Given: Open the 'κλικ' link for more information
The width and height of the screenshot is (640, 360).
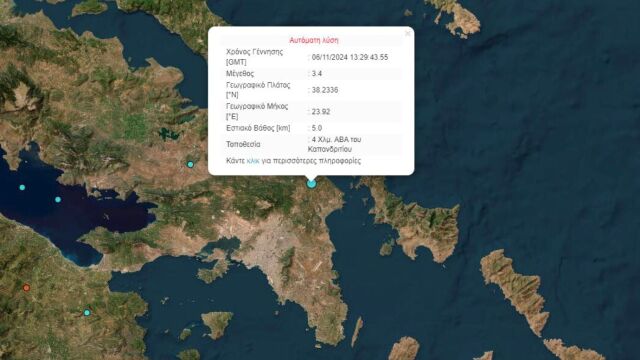Looking at the screenshot, I should (x=253, y=161).
